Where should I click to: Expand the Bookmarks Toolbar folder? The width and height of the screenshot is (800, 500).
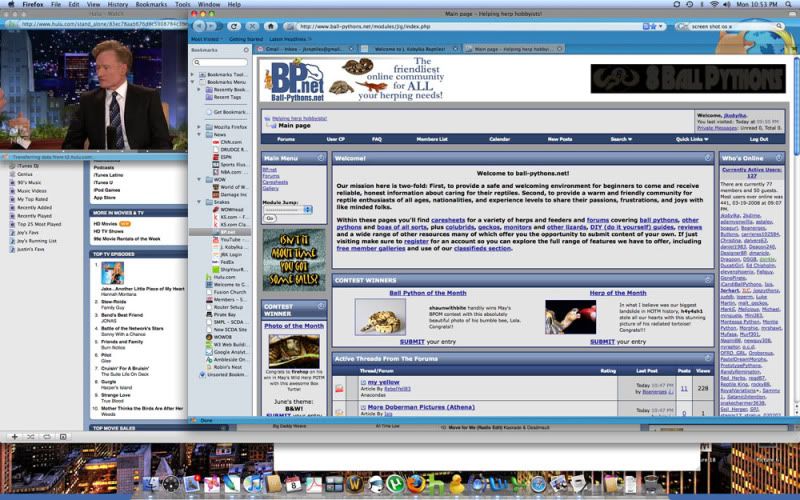[192, 74]
